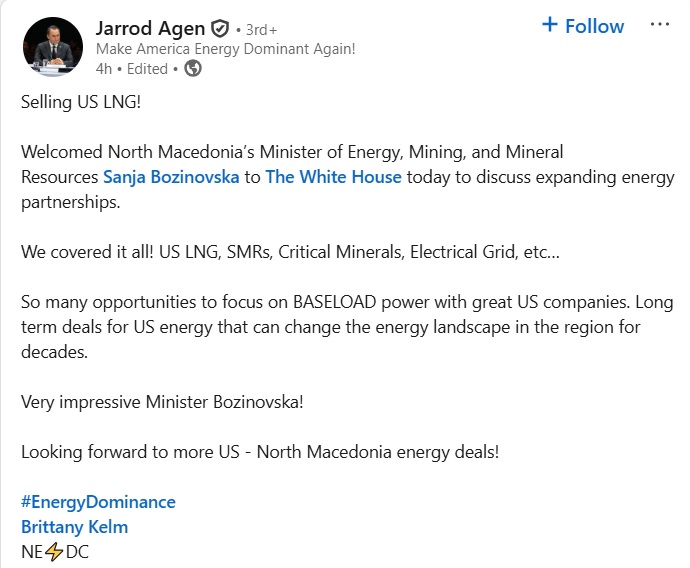The width and height of the screenshot is (690, 568).
Task: Click the 4h post timestamp
Action: [x=103, y=68]
